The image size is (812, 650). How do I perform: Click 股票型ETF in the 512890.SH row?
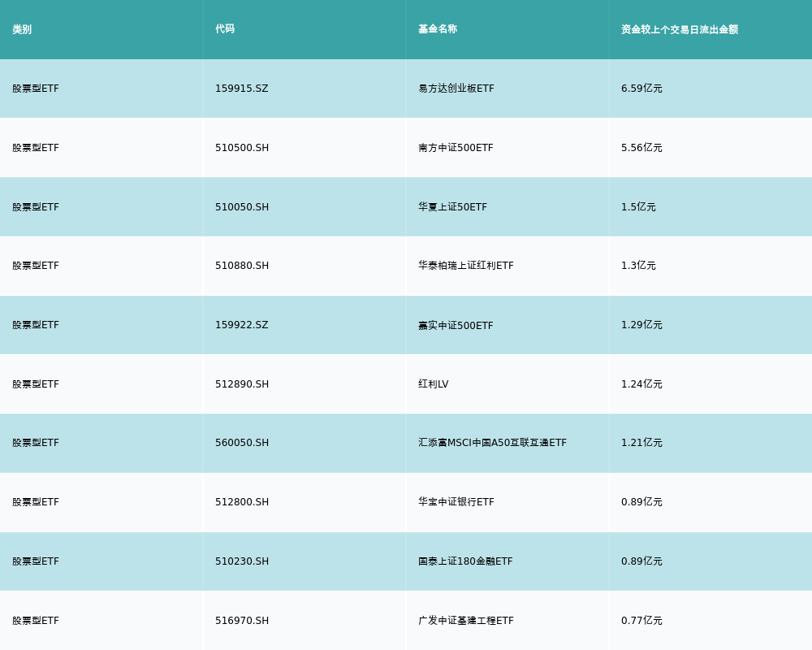pyautogui.click(x=36, y=384)
